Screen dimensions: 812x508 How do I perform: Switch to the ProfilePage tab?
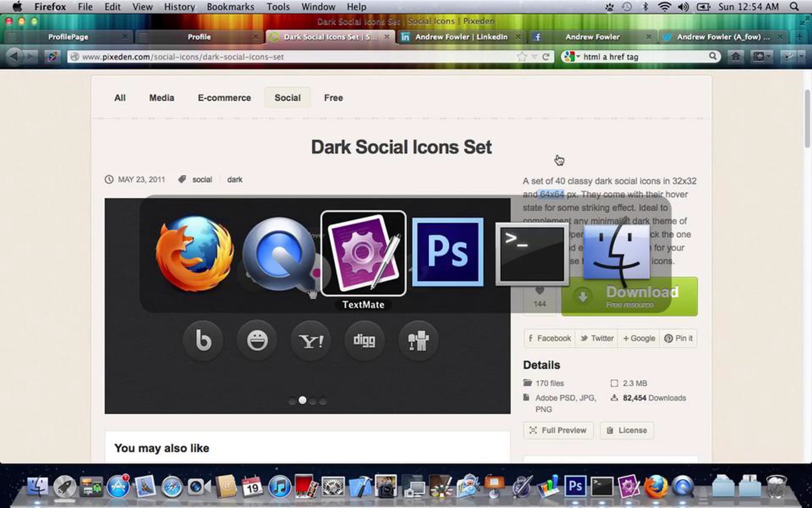click(68, 37)
